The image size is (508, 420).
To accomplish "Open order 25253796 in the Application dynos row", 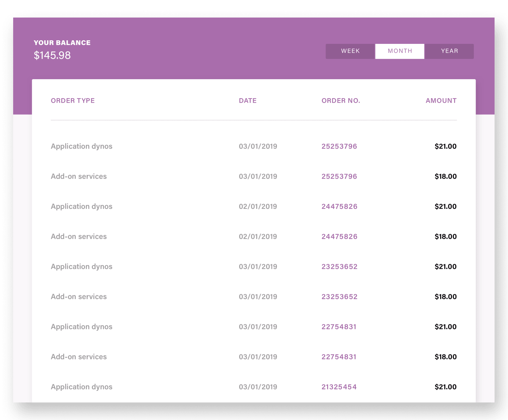I will (339, 146).
